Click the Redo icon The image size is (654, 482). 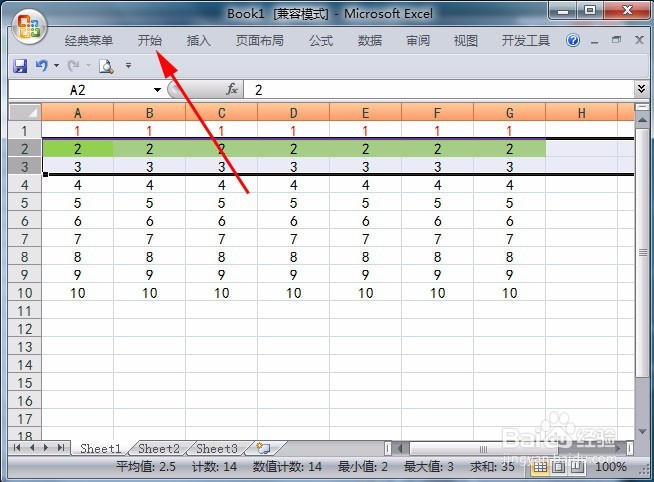coord(74,65)
